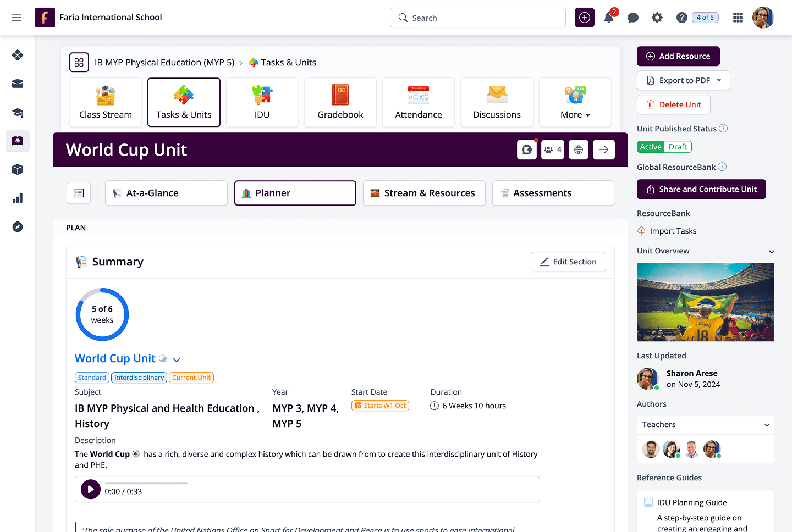Toggle the hamburger navigation menu
The image size is (792, 532).
[16, 18]
